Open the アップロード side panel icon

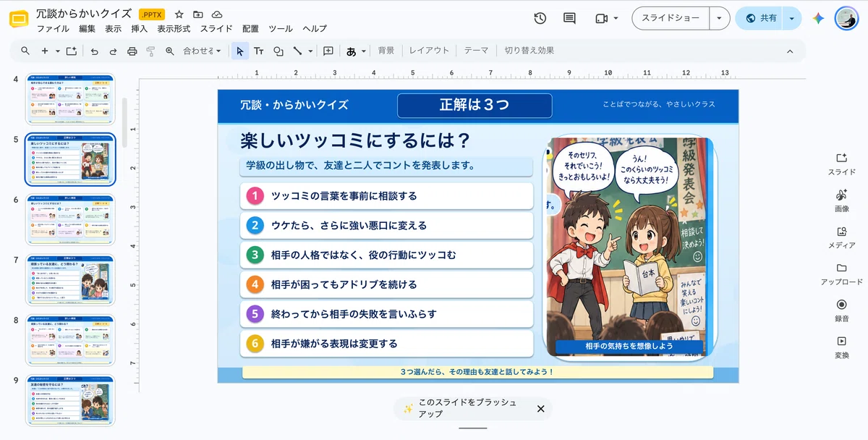coord(841,268)
